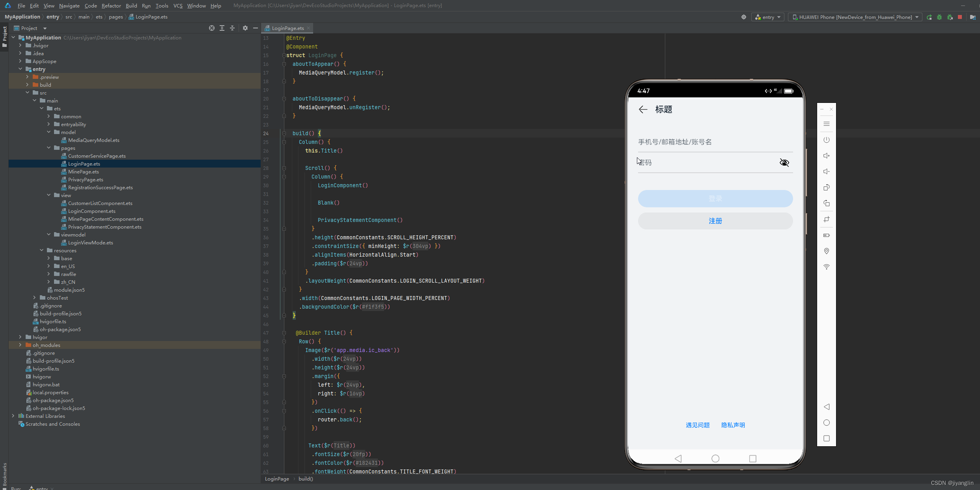
Task: Open the Refactor menu
Action: coord(111,6)
